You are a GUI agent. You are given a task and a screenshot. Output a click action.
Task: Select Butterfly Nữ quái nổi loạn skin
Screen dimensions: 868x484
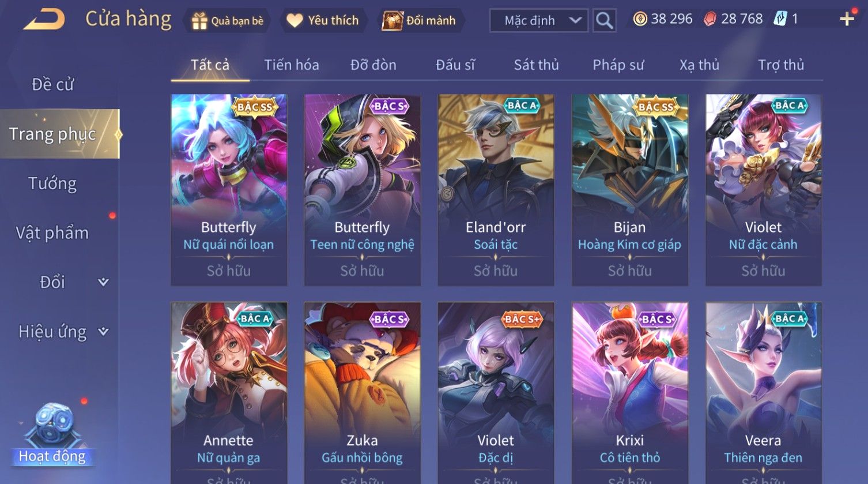pyautogui.click(x=229, y=190)
